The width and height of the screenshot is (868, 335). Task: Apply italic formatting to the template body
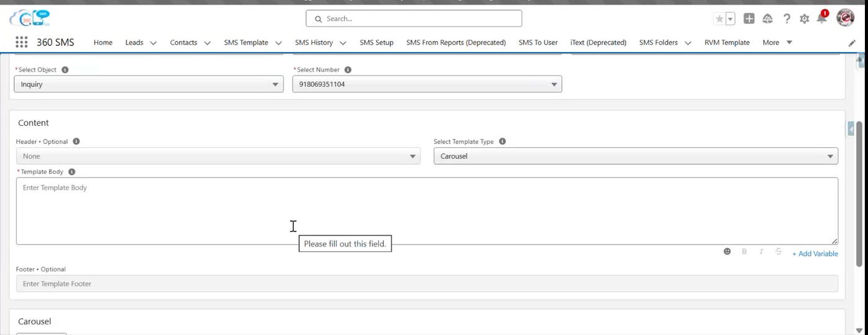tap(761, 251)
